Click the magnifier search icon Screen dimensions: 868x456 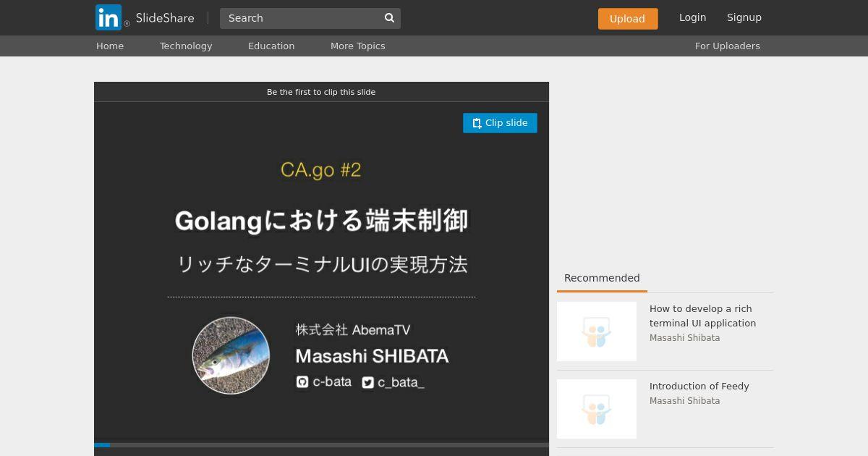click(x=389, y=18)
